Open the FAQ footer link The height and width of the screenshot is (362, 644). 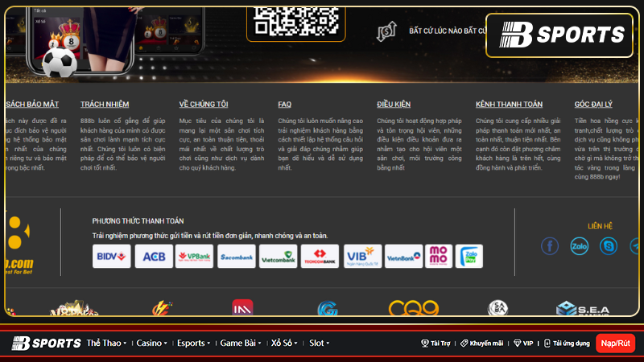285,105
